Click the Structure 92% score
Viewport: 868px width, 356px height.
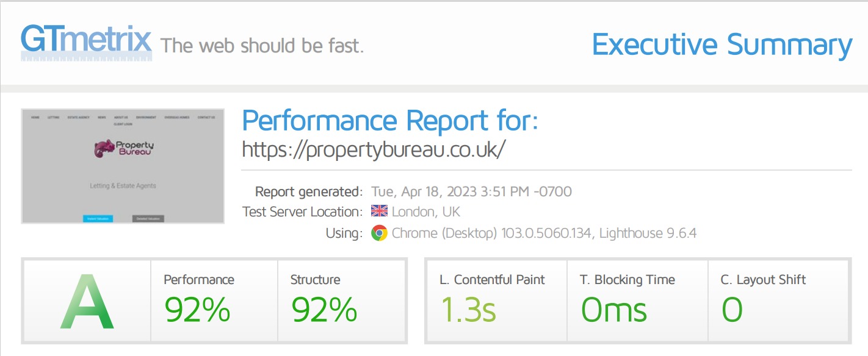click(x=324, y=309)
